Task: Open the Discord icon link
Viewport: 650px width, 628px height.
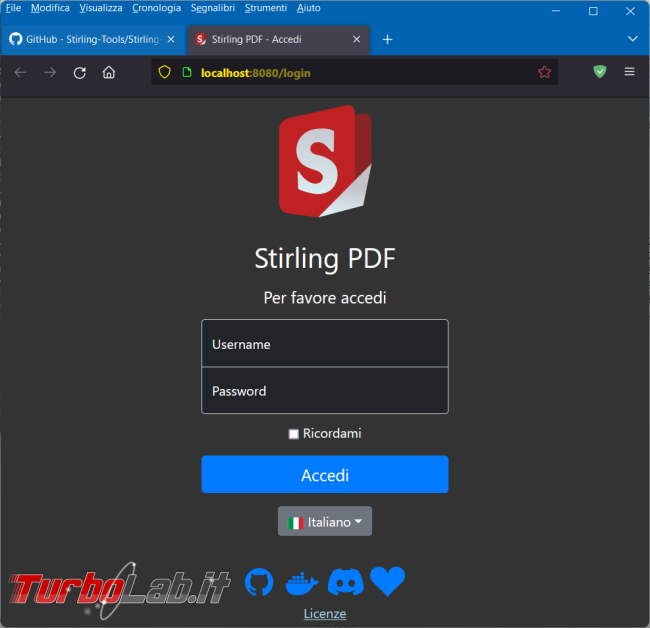Action: [x=346, y=582]
